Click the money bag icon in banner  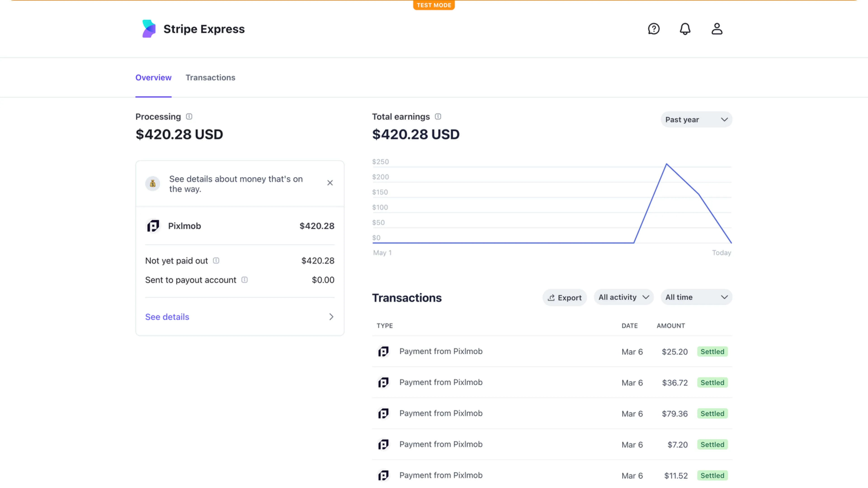click(153, 183)
